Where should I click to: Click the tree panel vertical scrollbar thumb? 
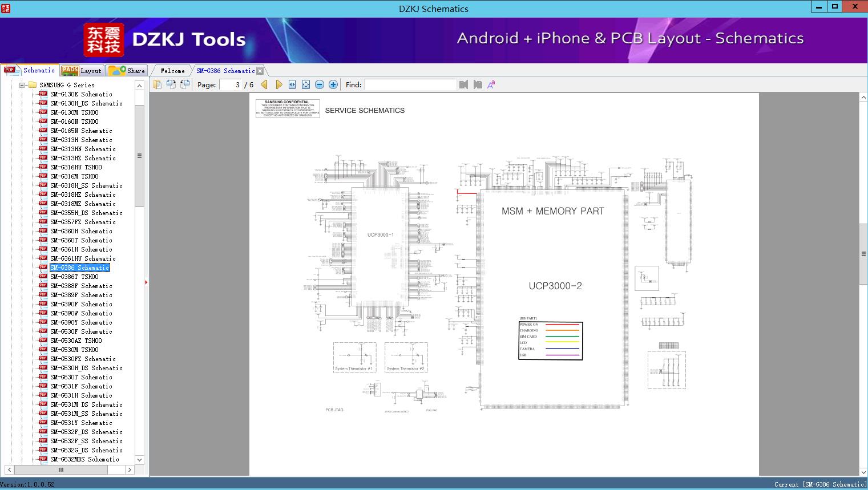point(139,155)
